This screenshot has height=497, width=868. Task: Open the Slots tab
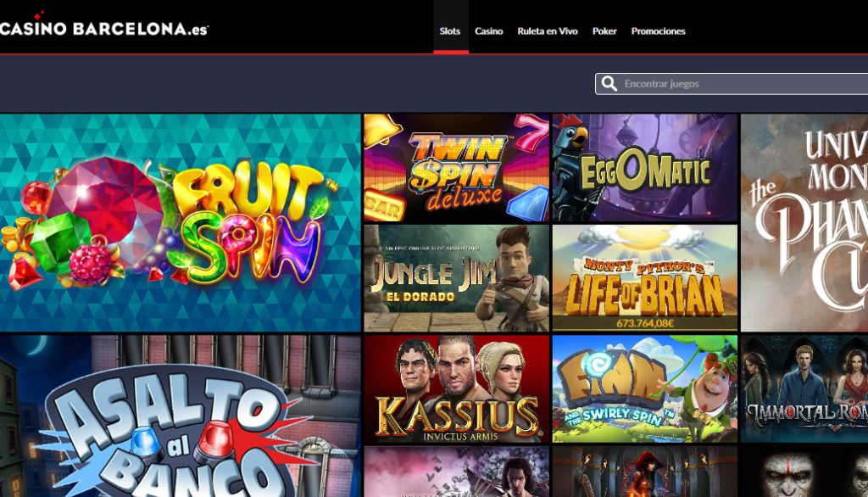(450, 31)
